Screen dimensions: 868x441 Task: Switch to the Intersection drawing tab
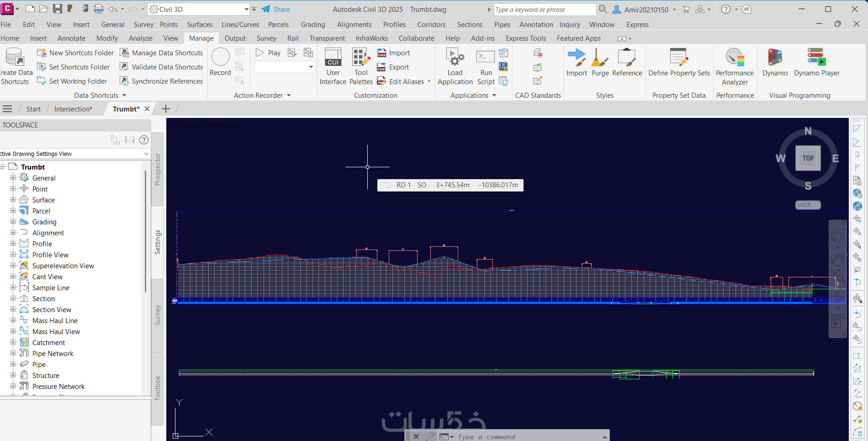pos(73,109)
